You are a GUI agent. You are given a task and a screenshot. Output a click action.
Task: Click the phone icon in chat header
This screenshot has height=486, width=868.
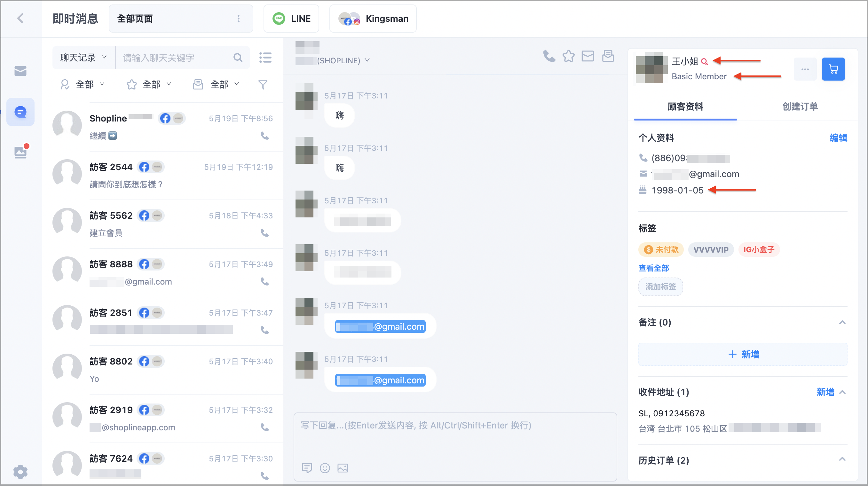549,56
